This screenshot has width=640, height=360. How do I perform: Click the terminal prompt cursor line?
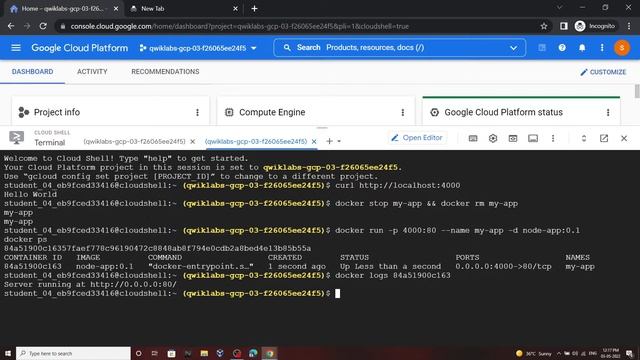click(171, 293)
